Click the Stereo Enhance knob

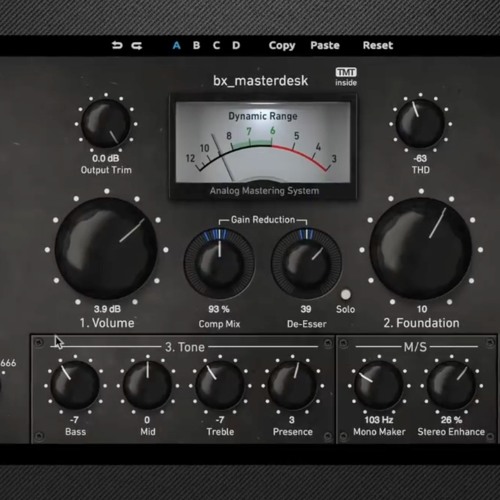pyautogui.click(x=451, y=386)
